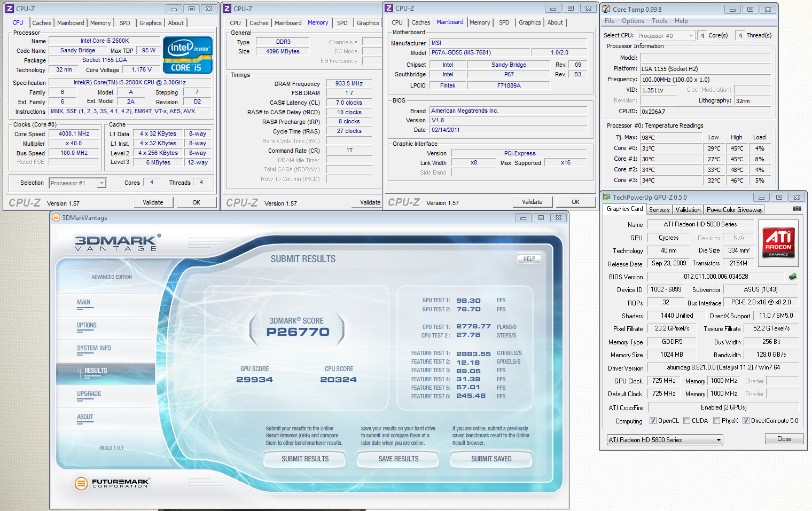The width and height of the screenshot is (812, 511).
Task: Click Validate in the first CPU-Z window
Action: [153, 202]
